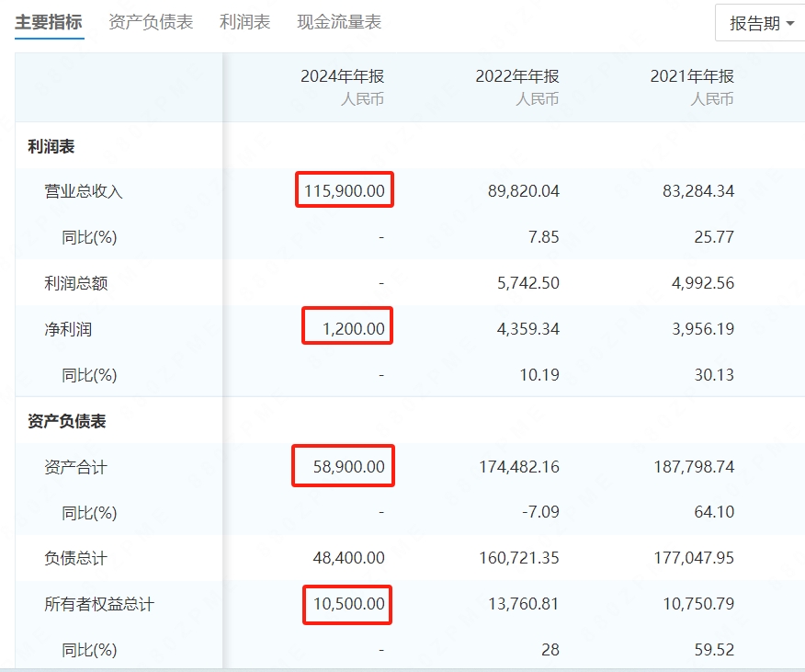Image resolution: width=805 pixels, height=672 pixels.
Task: Select the 2022年年报 column header
Action: pos(517,76)
